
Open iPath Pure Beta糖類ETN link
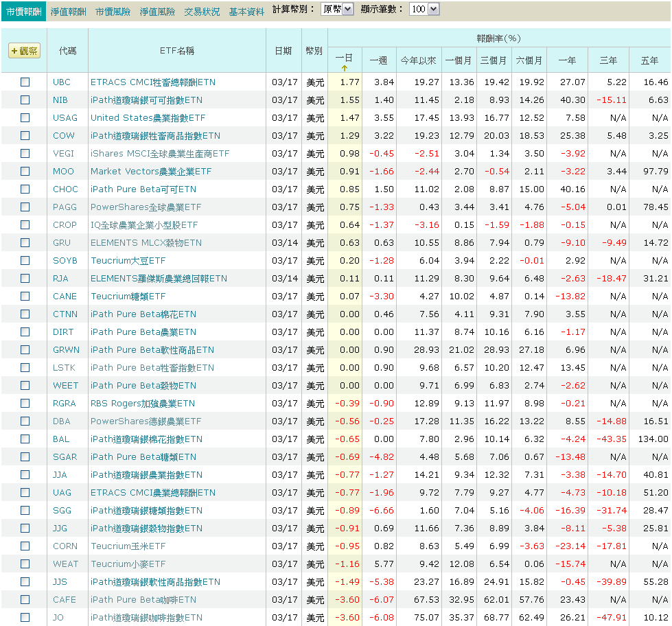coord(143,456)
